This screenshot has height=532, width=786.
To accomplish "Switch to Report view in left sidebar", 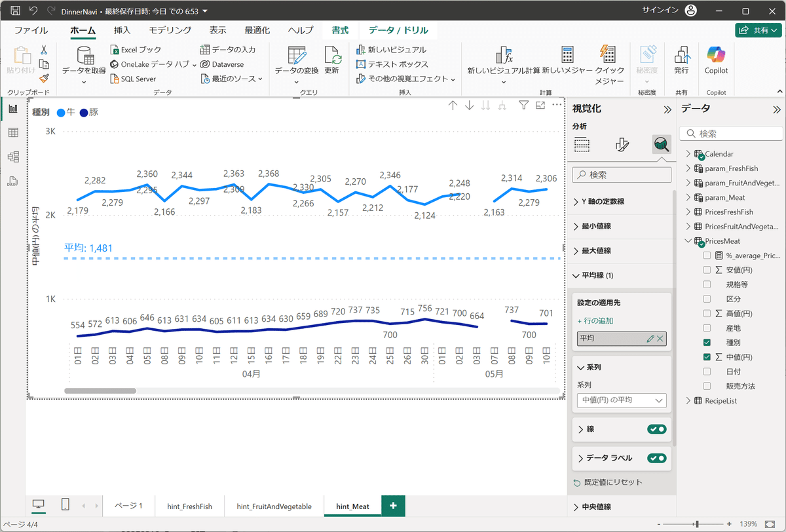I will point(12,109).
